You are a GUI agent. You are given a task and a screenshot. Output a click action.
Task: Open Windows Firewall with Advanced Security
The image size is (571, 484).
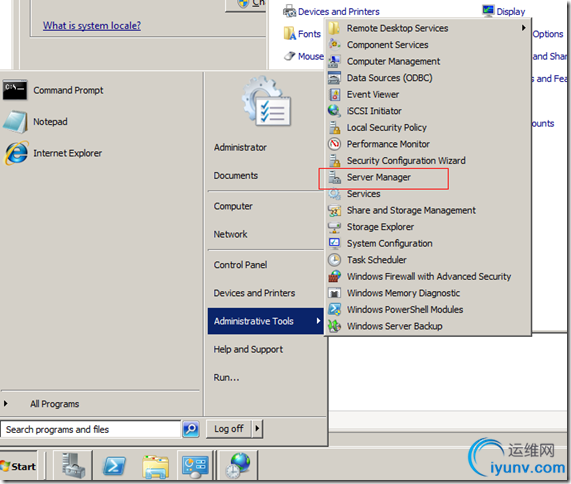point(428,276)
